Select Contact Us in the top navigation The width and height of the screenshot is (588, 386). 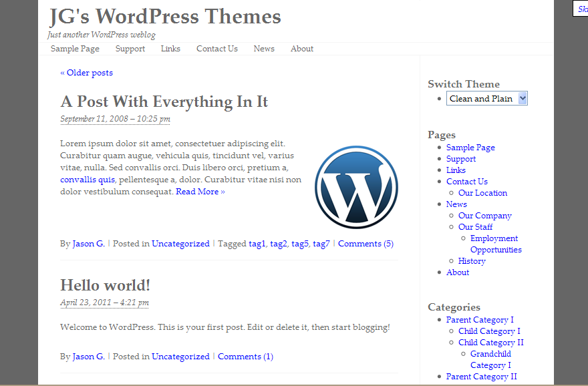click(x=217, y=49)
